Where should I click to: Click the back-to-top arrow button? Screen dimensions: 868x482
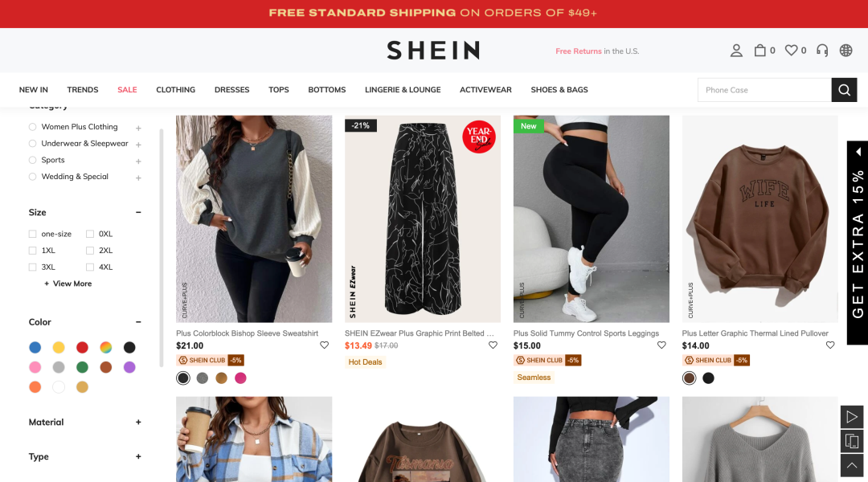tap(852, 466)
